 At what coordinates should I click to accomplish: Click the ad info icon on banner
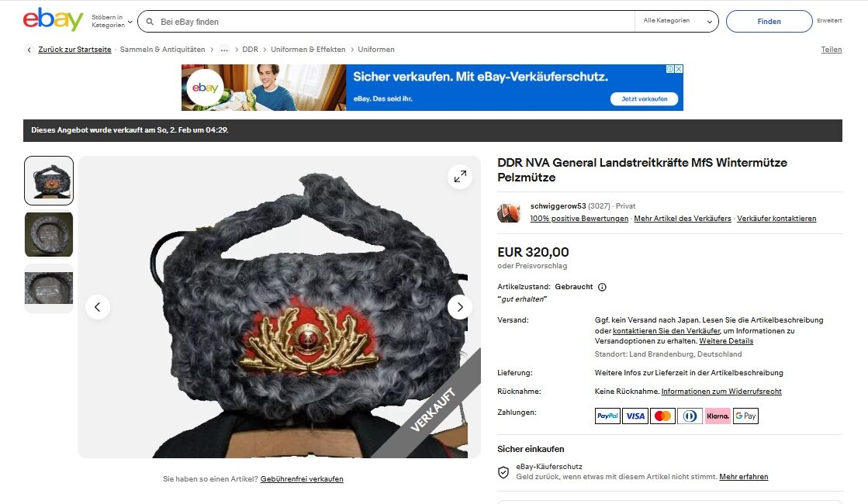pyautogui.click(x=670, y=69)
